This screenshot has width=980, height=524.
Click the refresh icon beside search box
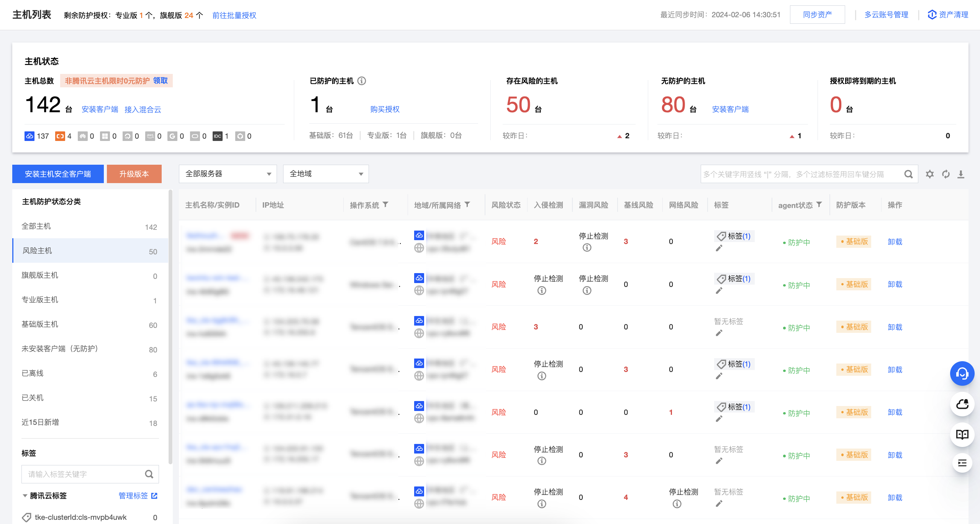[946, 174]
